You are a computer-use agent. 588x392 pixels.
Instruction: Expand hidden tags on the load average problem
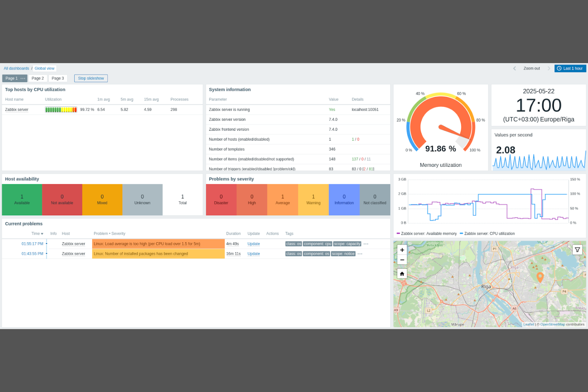click(x=365, y=243)
